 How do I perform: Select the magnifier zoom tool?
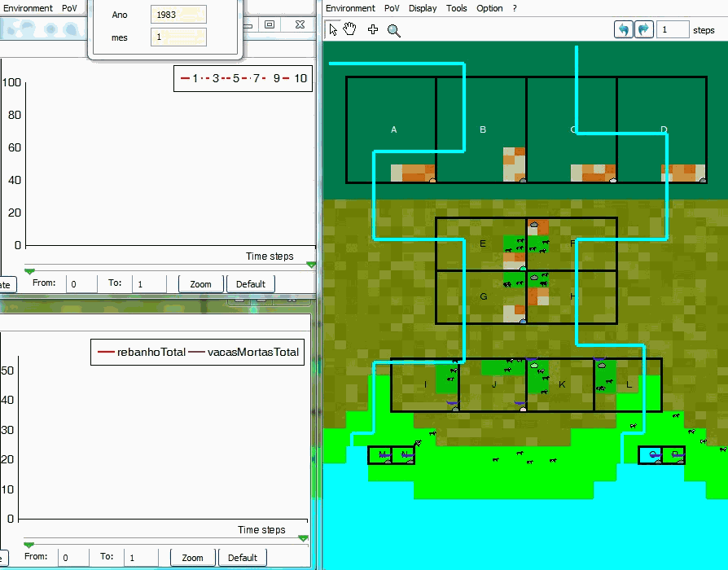pyautogui.click(x=394, y=31)
